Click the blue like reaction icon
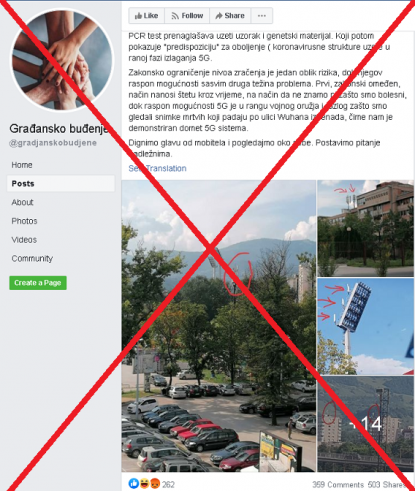415x491 pixels. click(134, 483)
